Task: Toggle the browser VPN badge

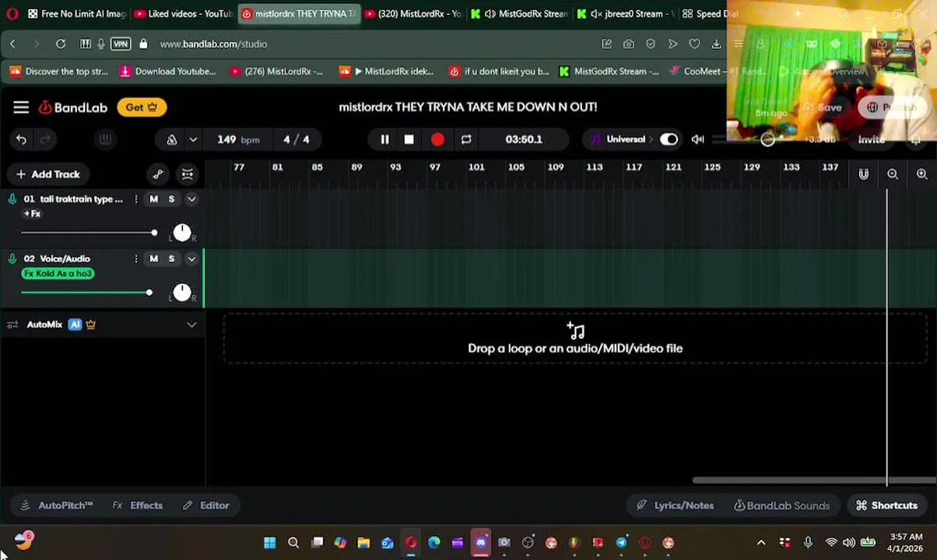Action: coord(121,44)
